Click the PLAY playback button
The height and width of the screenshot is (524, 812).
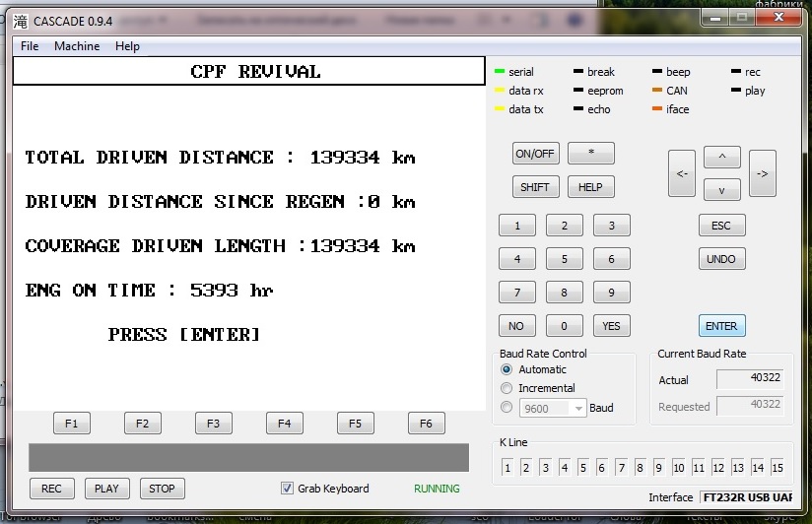(x=106, y=489)
